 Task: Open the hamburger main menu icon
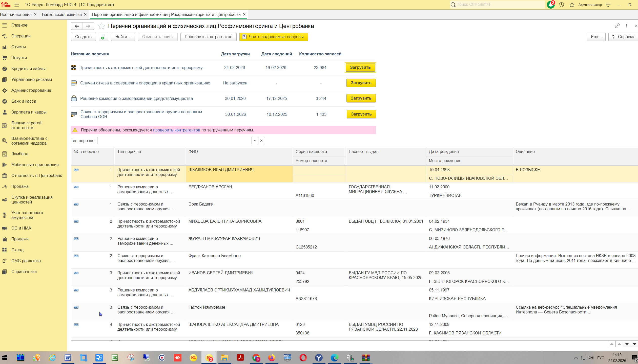tap(17, 5)
